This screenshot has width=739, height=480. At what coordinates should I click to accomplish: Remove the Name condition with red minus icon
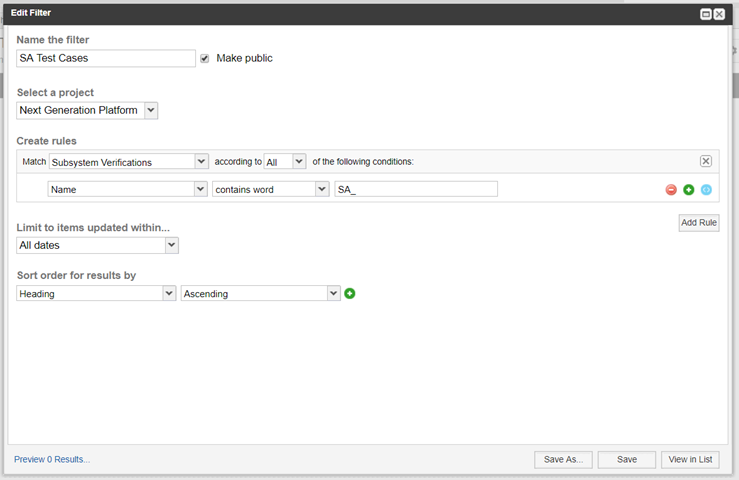[x=671, y=190]
